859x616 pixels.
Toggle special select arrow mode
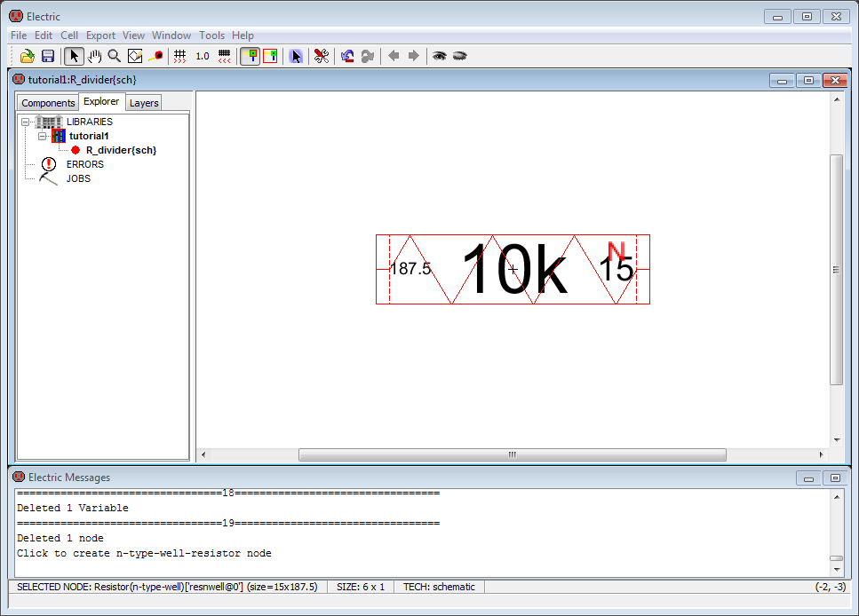(296, 56)
